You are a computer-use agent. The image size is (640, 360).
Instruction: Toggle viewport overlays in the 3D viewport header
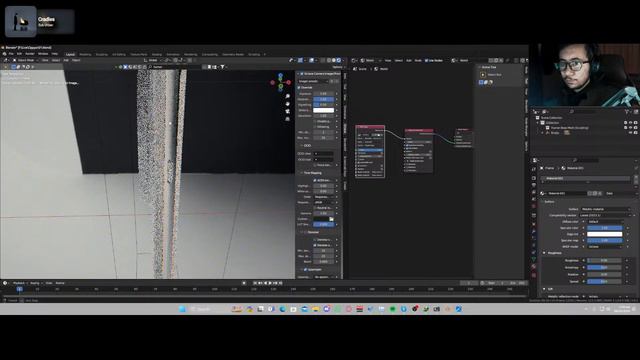coord(311,60)
